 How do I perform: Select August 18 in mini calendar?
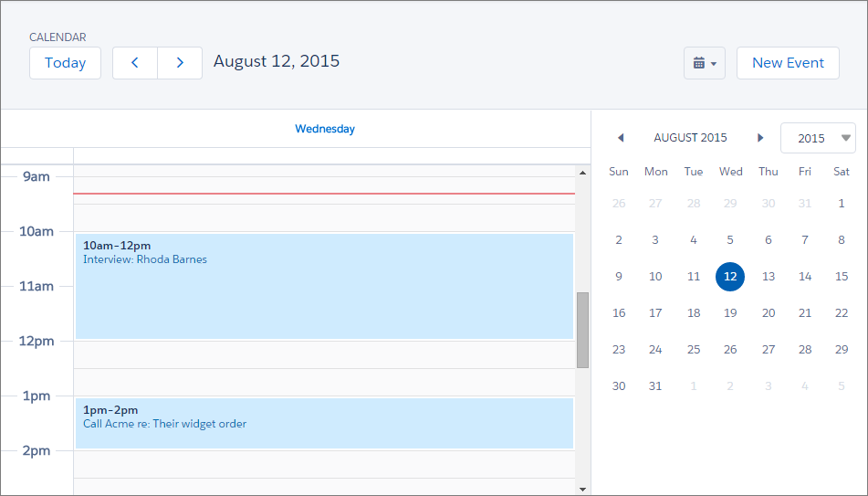694,313
